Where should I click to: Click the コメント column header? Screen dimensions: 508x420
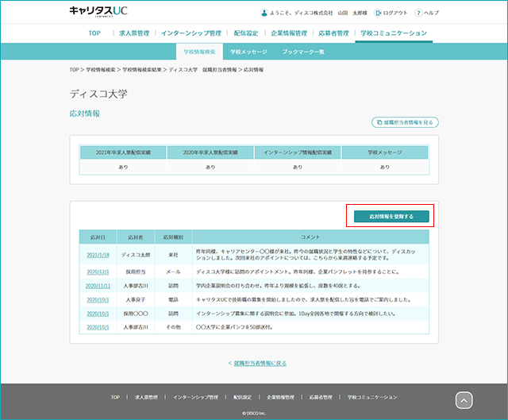click(310, 237)
